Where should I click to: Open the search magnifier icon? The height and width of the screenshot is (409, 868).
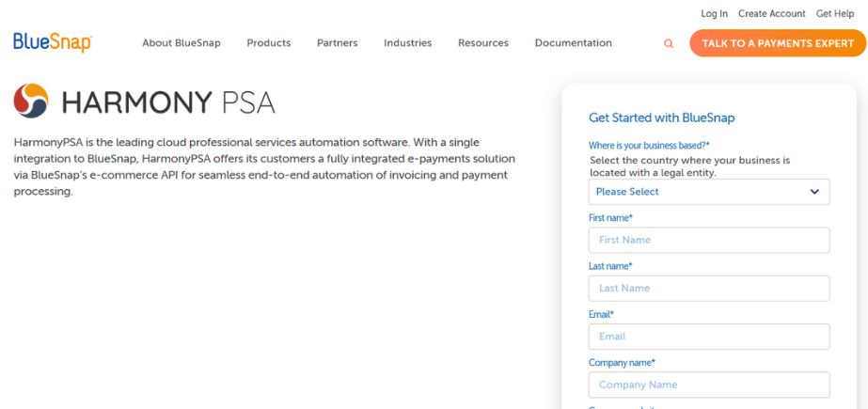[x=668, y=44]
